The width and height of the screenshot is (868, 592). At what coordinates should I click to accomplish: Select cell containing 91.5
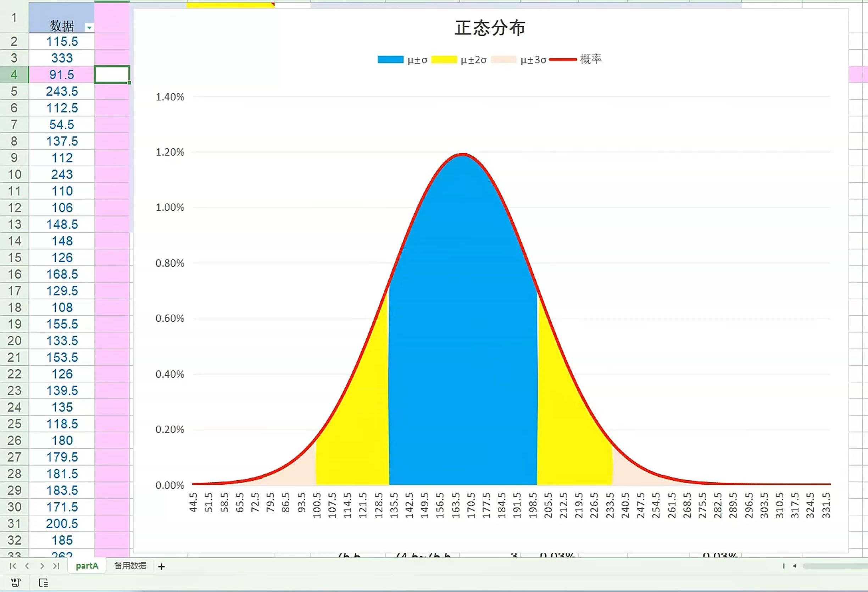pyautogui.click(x=62, y=75)
